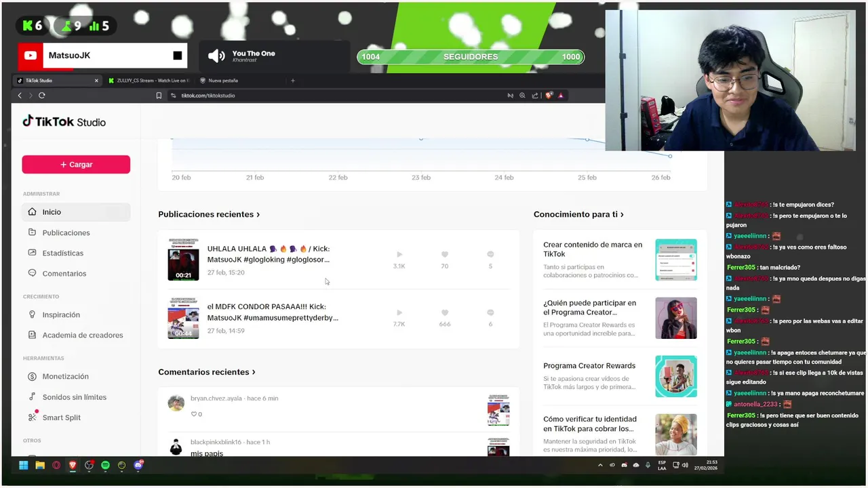This screenshot has width=868, height=488.
Task: Open Inspiración section
Action: point(76,314)
